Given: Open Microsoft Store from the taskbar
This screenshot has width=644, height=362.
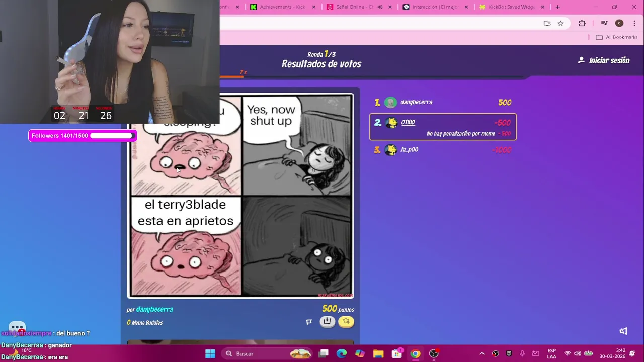Looking at the screenshot, I should pyautogui.click(x=397, y=353).
